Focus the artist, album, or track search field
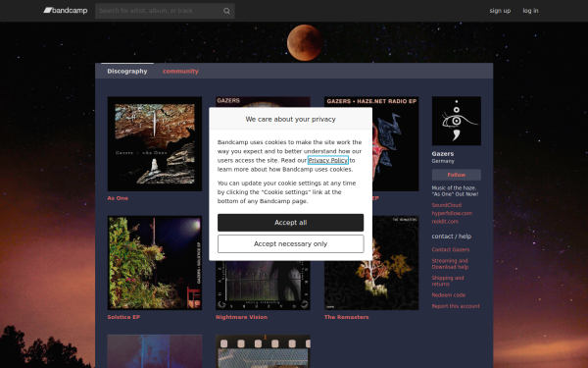This screenshot has height=368, width=588. click(x=165, y=11)
